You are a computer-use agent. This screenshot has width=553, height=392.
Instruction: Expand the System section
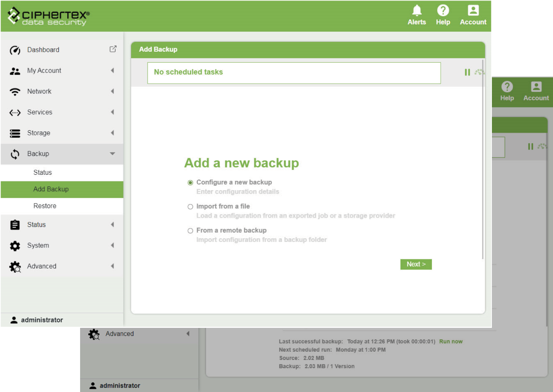(x=113, y=245)
